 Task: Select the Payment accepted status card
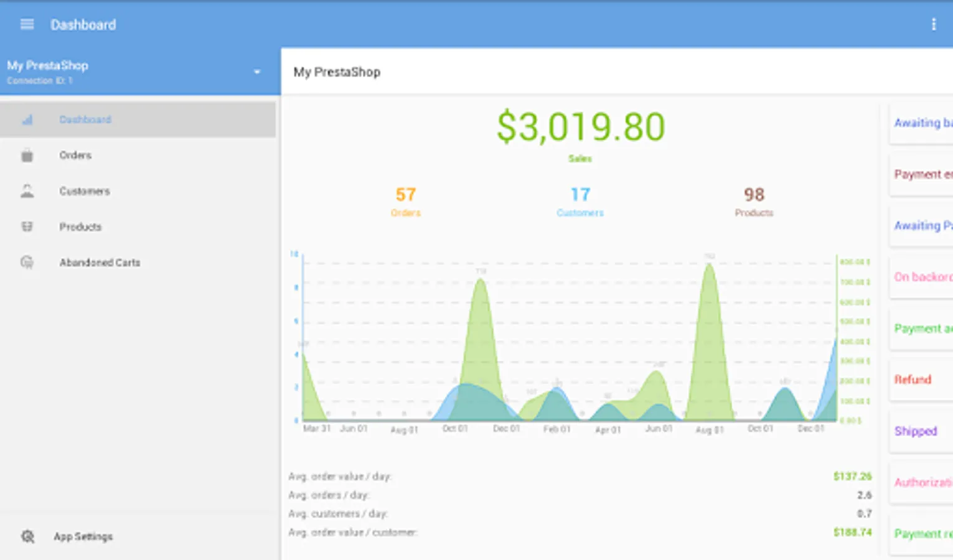click(921, 329)
